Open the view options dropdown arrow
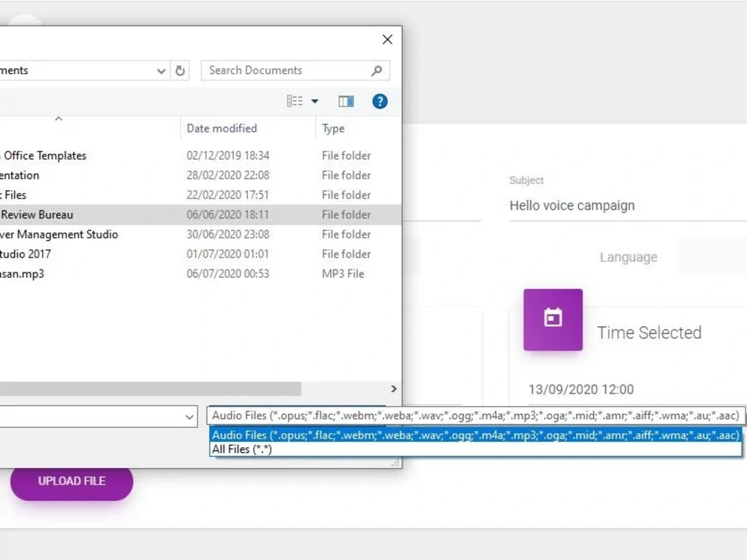 click(315, 101)
